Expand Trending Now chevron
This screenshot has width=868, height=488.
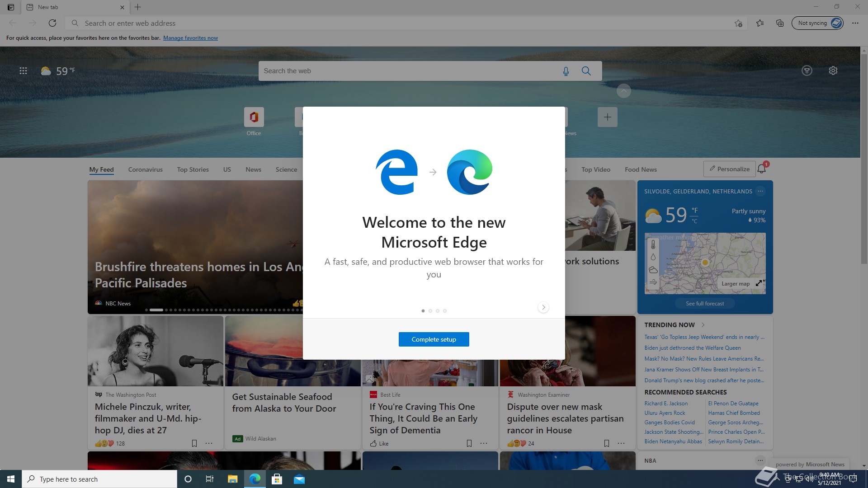tap(703, 325)
